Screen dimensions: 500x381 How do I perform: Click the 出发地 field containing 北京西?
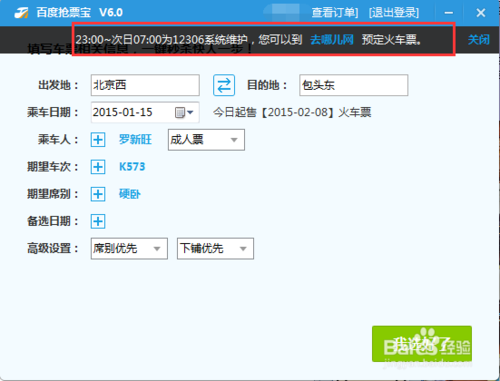coord(145,85)
